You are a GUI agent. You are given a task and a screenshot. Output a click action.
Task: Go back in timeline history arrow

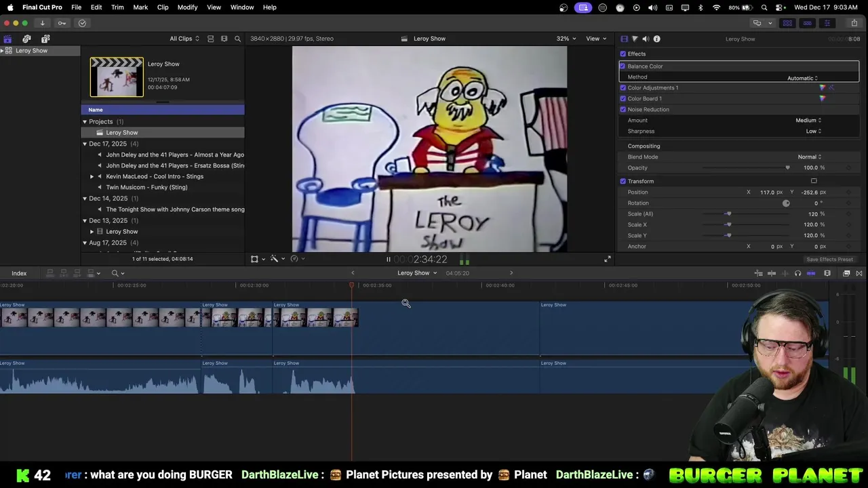(353, 273)
